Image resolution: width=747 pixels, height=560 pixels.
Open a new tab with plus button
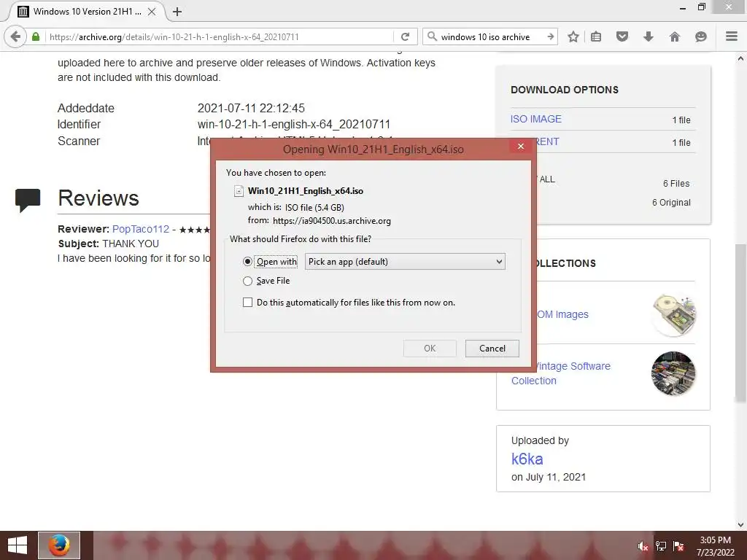[177, 12]
